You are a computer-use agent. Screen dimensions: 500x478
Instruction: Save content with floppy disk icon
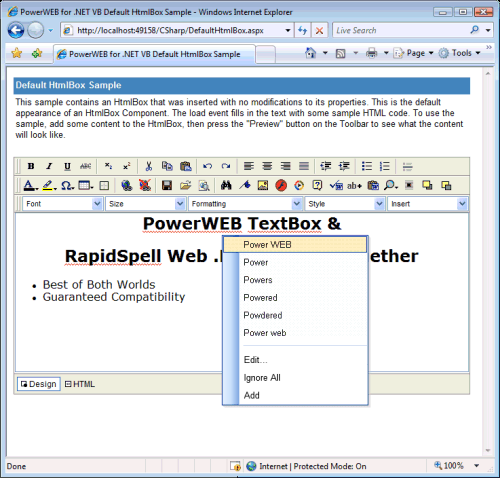(x=167, y=185)
